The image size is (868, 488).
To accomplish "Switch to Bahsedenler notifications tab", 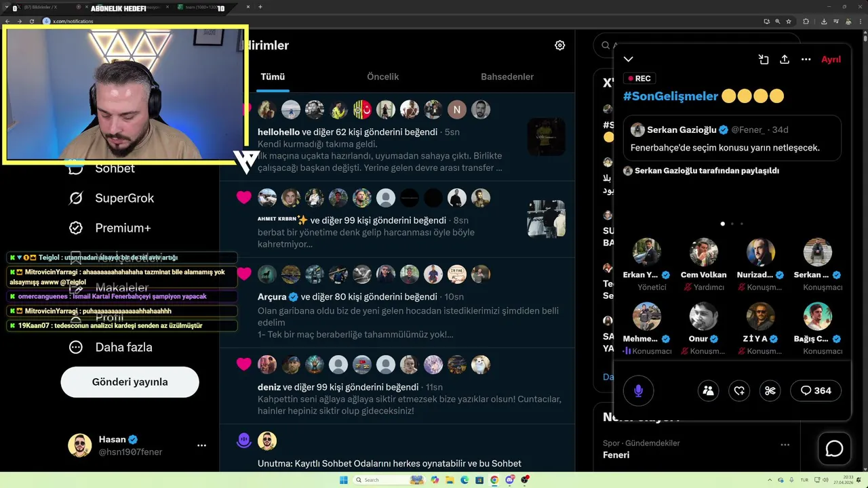I will 507,77.
